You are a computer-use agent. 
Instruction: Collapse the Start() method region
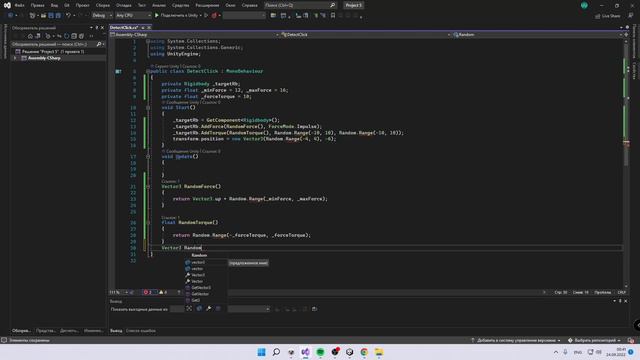pos(148,108)
